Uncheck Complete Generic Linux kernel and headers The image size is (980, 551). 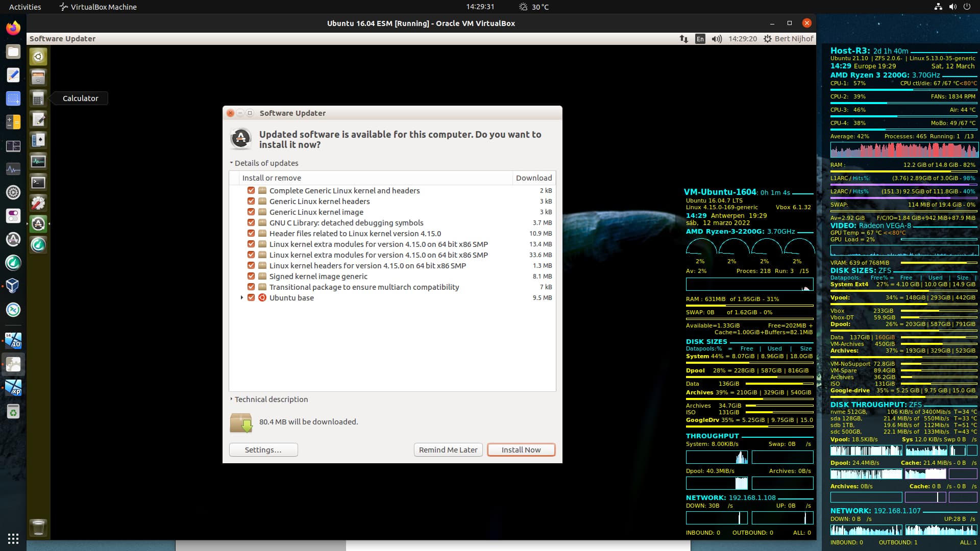click(251, 190)
